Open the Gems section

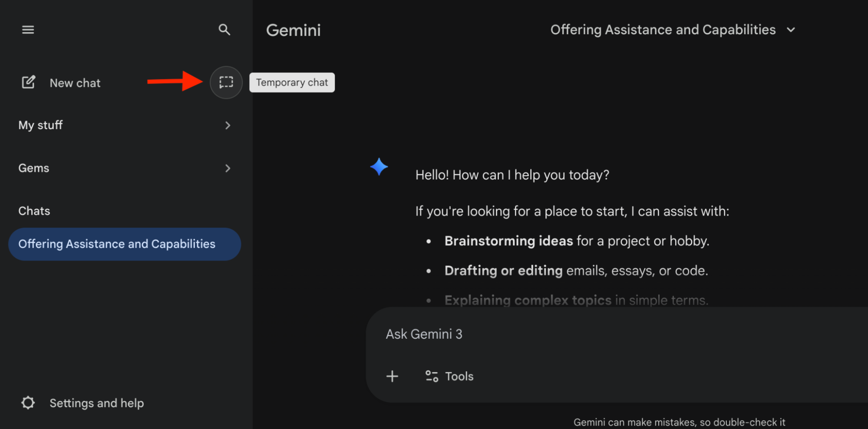pyautogui.click(x=125, y=168)
